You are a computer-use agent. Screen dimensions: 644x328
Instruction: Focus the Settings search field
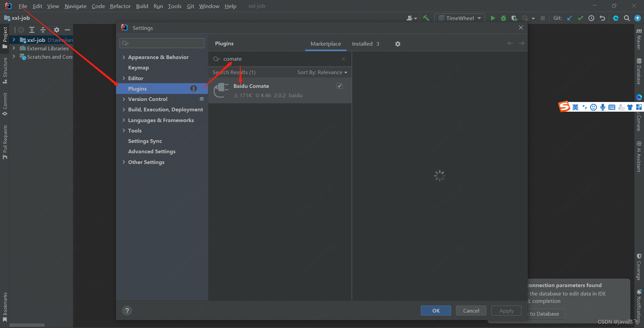click(162, 43)
